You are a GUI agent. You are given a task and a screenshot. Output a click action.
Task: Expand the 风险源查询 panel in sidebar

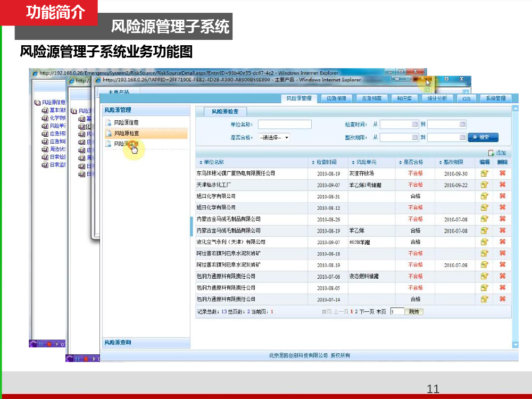[x=118, y=342]
